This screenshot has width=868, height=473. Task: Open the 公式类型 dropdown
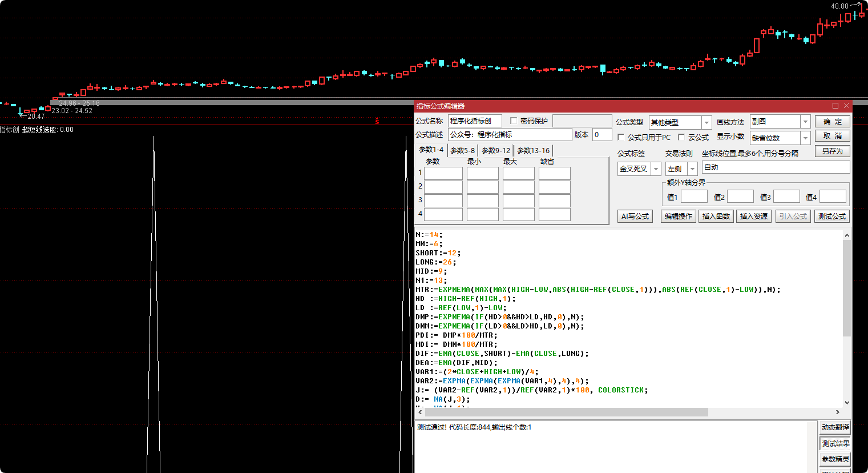tap(706, 123)
